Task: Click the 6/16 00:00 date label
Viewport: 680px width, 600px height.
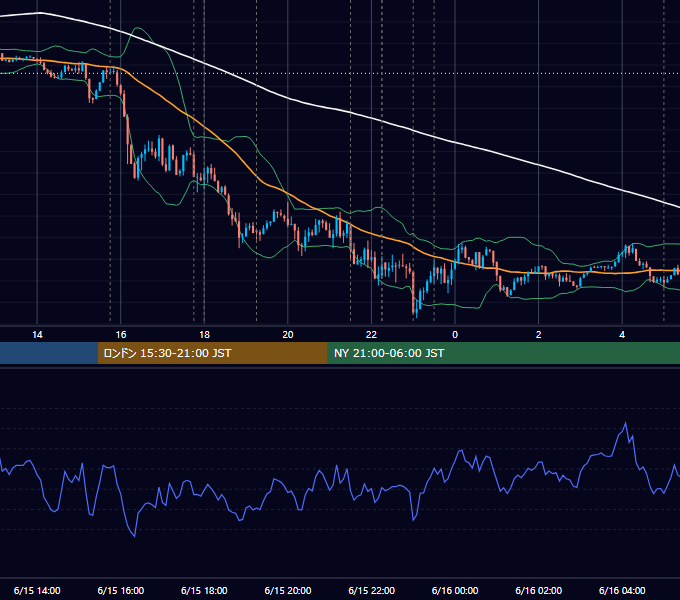Action: [x=455, y=590]
